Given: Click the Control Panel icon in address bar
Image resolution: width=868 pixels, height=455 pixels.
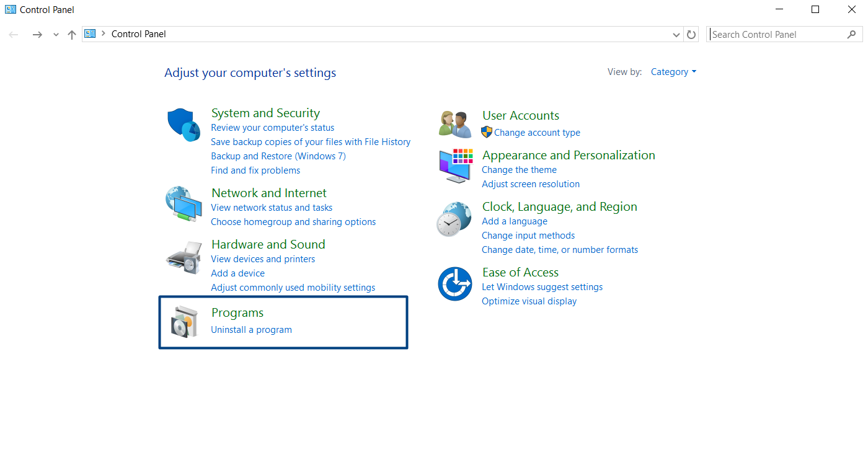Looking at the screenshot, I should 91,34.
